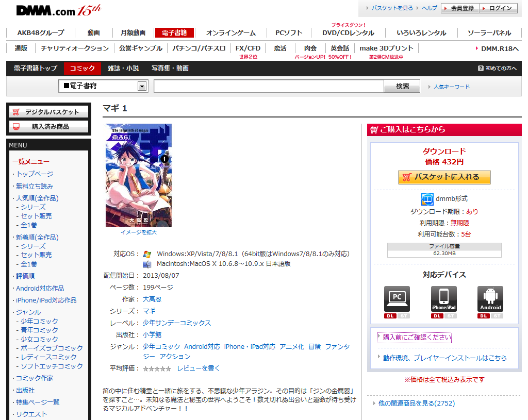
Task: Open コミック作家 in side menu
Action: tap(35, 378)
